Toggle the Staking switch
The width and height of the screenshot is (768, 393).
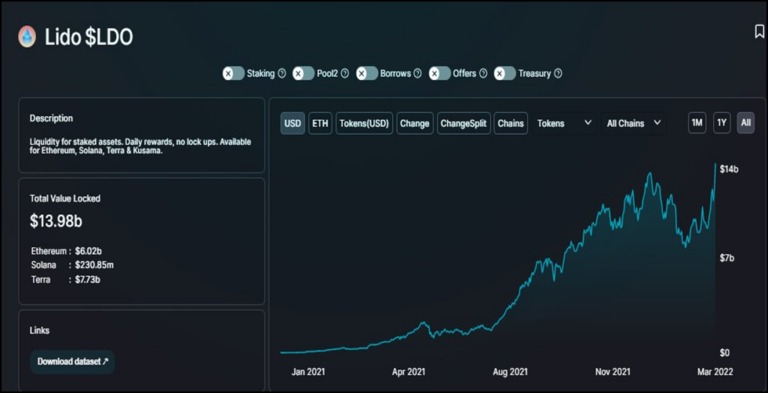pos(234,74)
